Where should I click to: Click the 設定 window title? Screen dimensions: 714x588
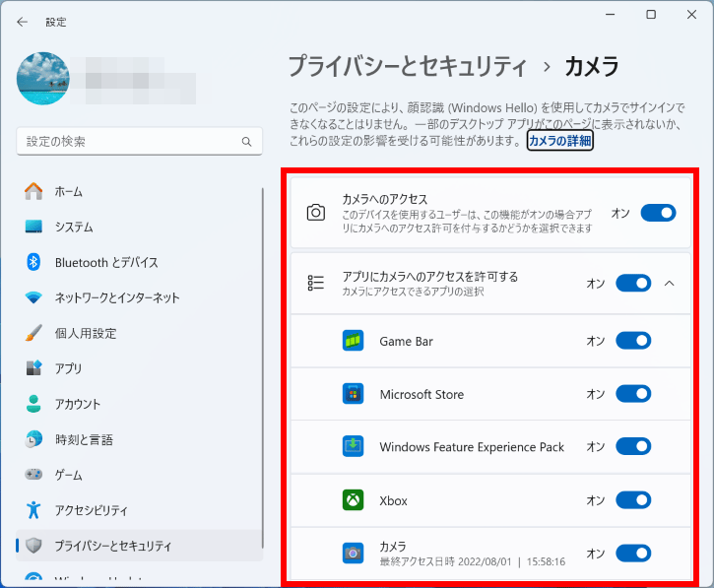[56, 22]
